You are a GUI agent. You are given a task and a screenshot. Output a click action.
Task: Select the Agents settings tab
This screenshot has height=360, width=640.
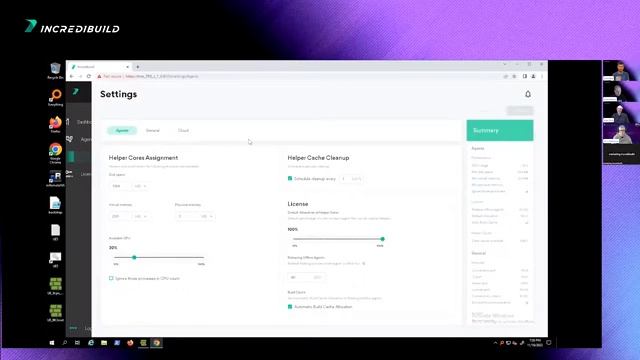coord(122,131)
